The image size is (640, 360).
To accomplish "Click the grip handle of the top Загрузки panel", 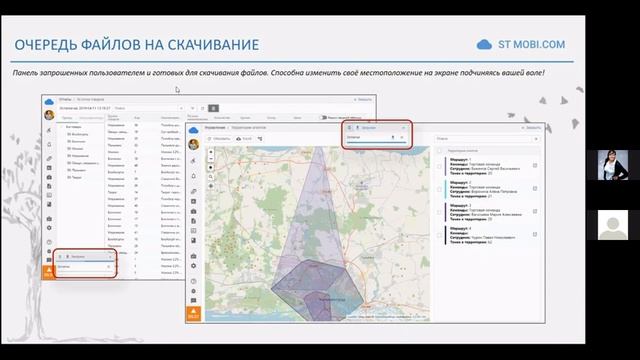I will [349, 128].
